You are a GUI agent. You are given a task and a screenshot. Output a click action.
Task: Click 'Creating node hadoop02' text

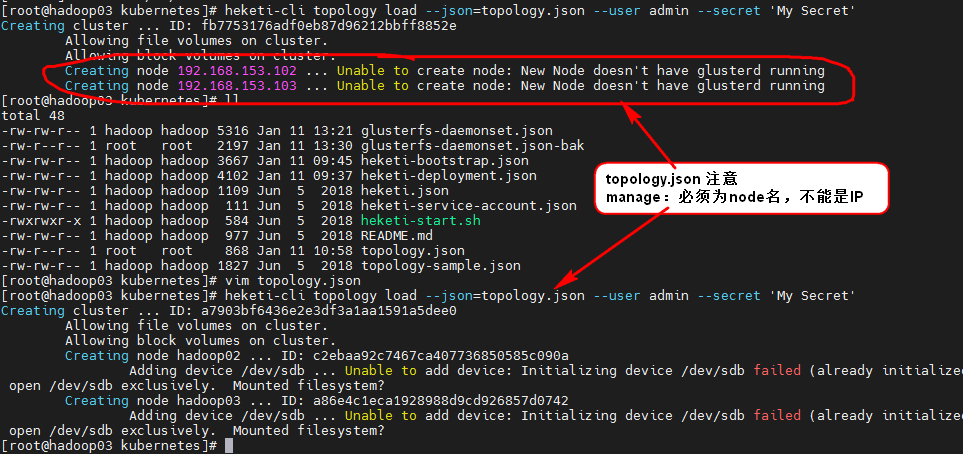pos(153,356)
